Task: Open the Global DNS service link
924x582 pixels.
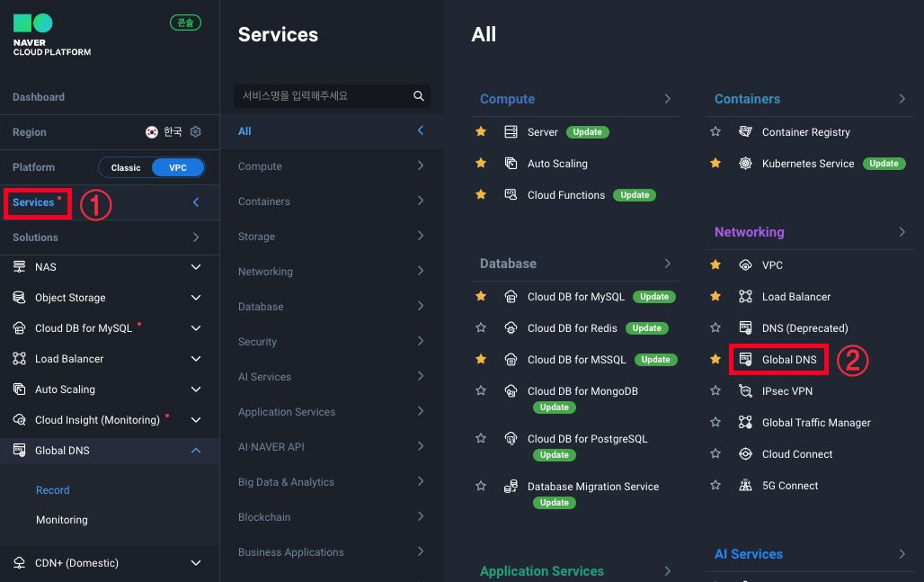Action: pyautogui.click(x=789, y=359)
